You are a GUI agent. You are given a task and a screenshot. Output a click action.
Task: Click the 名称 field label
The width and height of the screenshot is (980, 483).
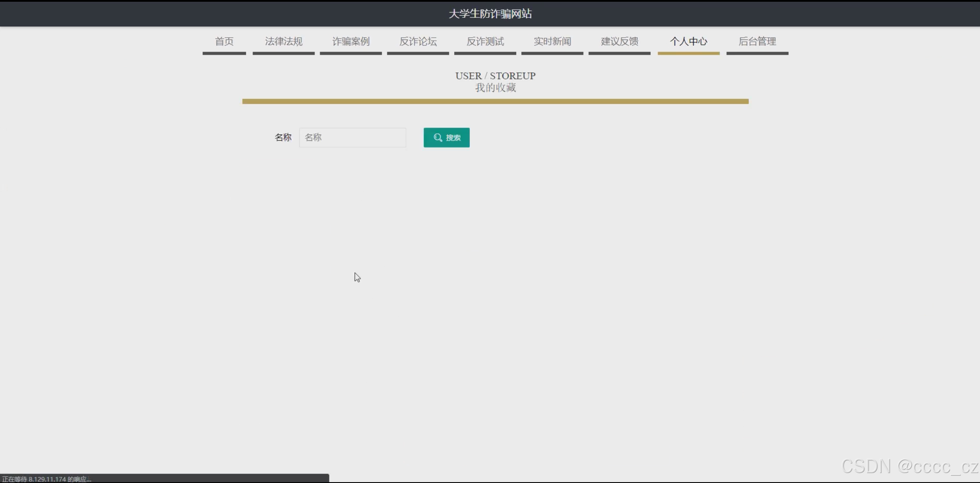(283, 138)
